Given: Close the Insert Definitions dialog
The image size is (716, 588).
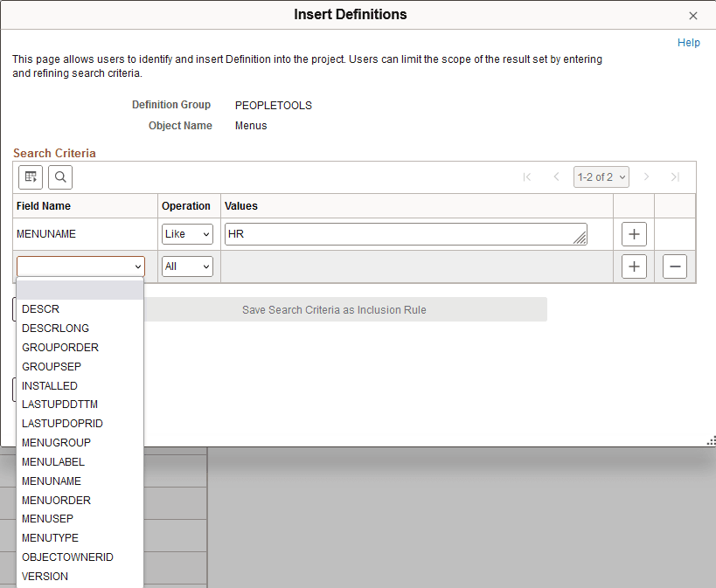Looking at the screenshot, I should (x=693, y=15).
